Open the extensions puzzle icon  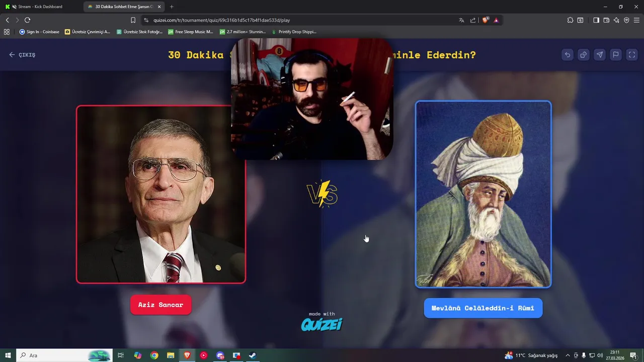pyautogui.click(x=570, y=20)
